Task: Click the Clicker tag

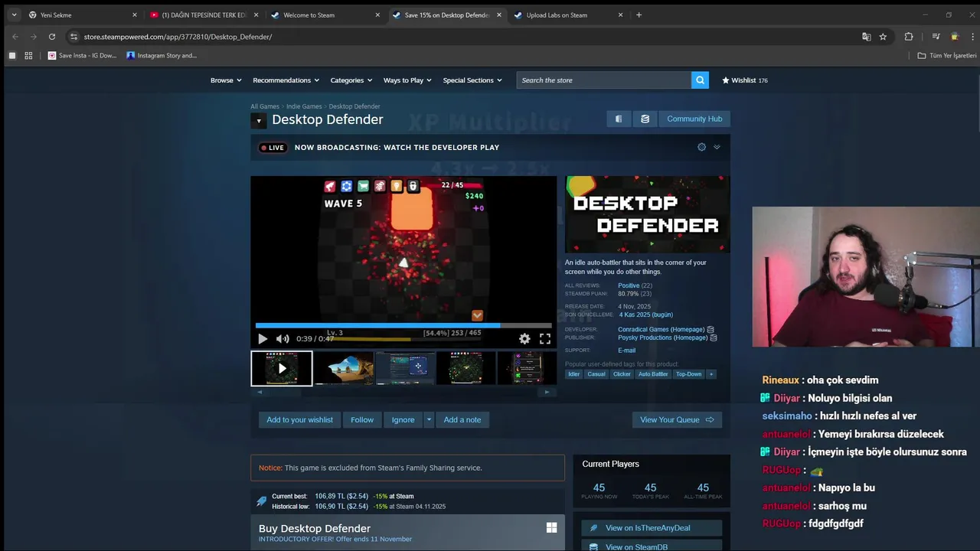Action: [x=622, y=373]
